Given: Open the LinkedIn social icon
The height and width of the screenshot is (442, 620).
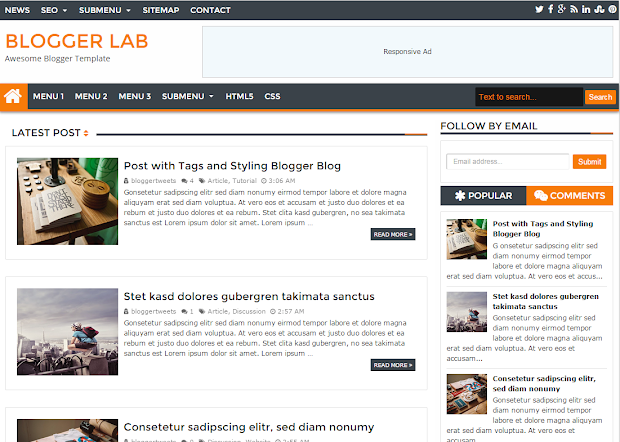Looking at the screenshot, I should coord(586,9).
